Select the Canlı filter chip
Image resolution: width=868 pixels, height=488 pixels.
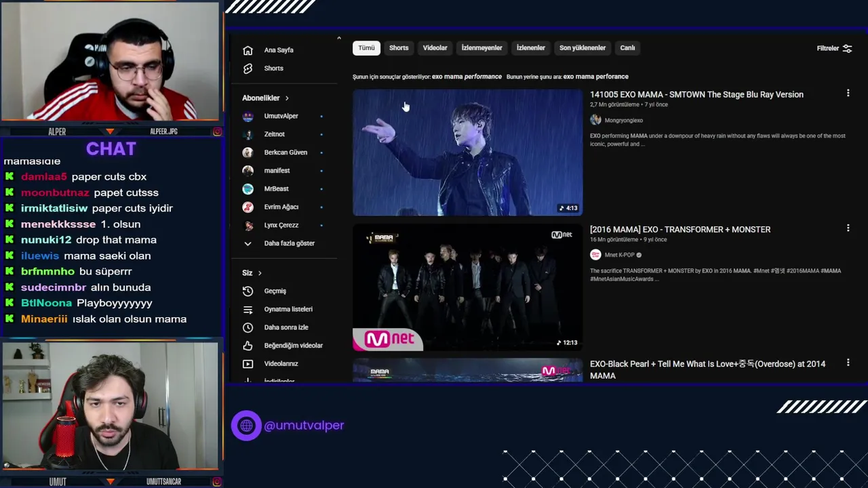pyautogui.click(x=627, y=48)
